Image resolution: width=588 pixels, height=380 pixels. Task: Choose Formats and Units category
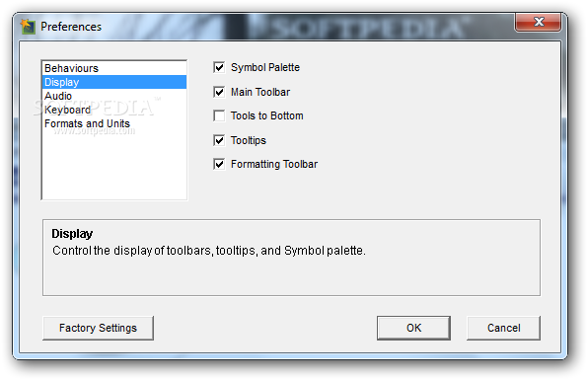click(x=114, y=123)
